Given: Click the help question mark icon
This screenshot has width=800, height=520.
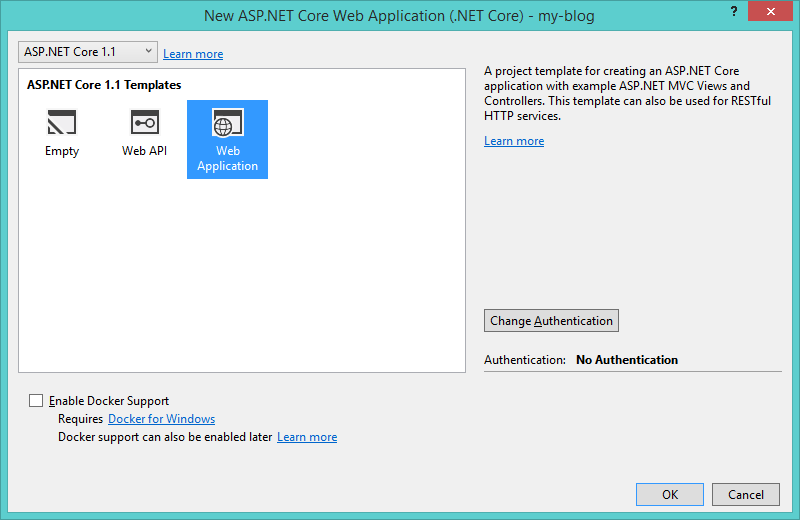Looking at the screenshot, I should (734, 11).
